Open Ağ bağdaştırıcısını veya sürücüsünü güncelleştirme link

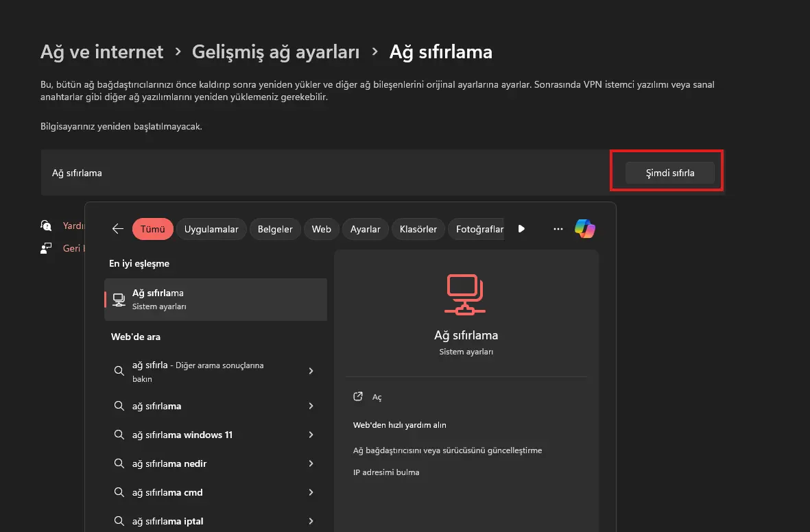(x=447, y=450)
